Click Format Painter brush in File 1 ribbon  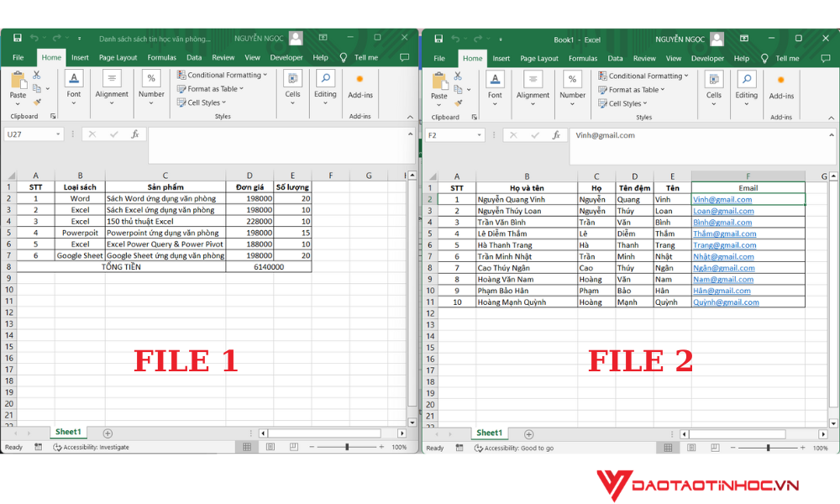click(x=36, y=102)
